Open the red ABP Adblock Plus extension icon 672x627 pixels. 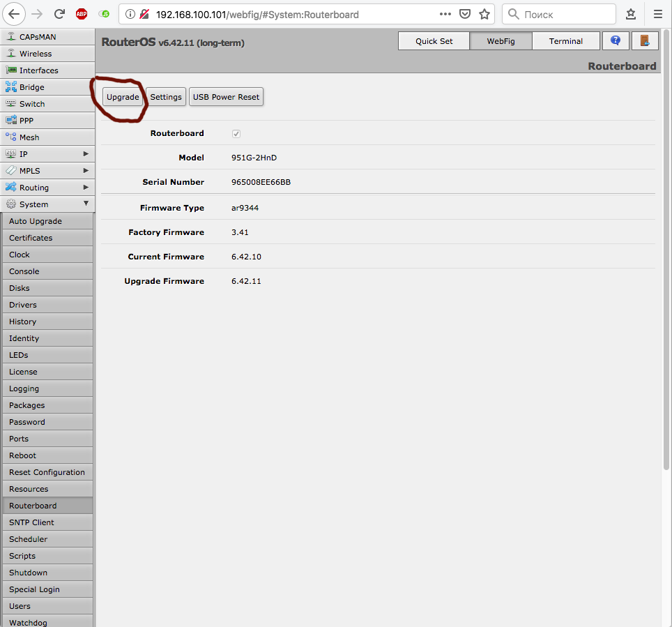(82, 14)
